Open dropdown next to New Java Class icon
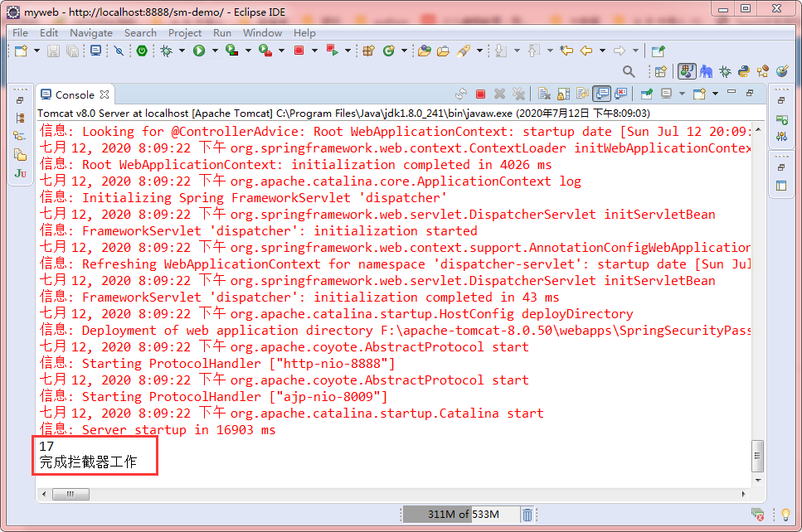802x532 pixels. click(404, 51)
